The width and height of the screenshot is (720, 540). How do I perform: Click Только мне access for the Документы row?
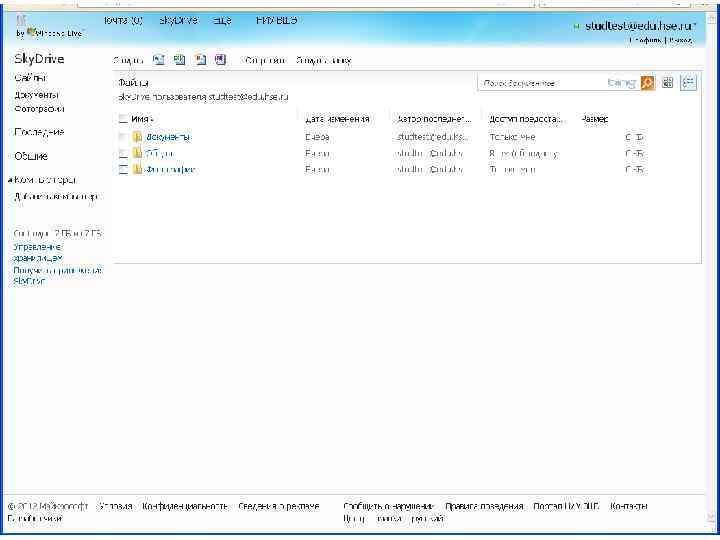click(x=512, y=137)
